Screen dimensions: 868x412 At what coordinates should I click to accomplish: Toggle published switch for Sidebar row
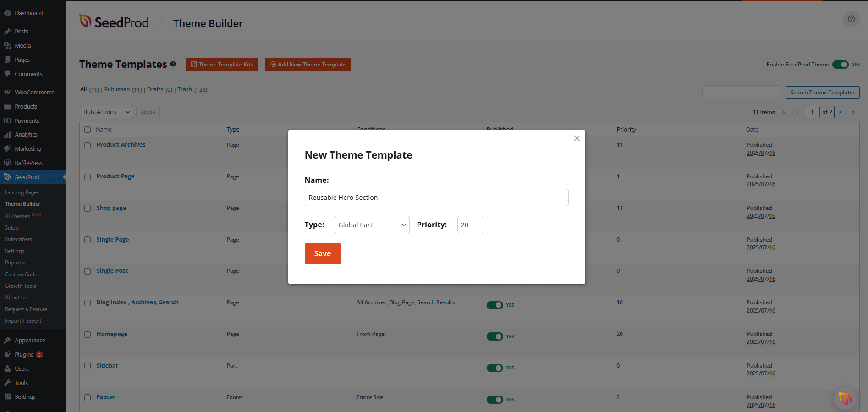coord(494,368)
